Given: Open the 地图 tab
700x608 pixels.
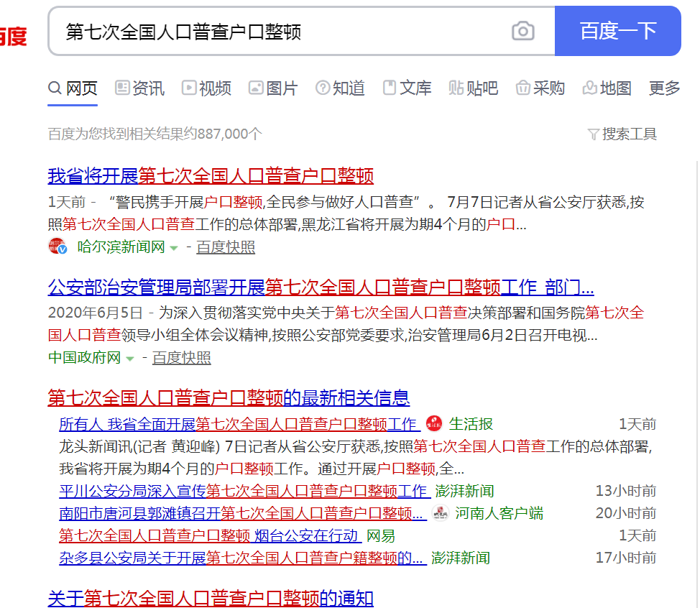Looking at the screenshot, I should (607, 88).
